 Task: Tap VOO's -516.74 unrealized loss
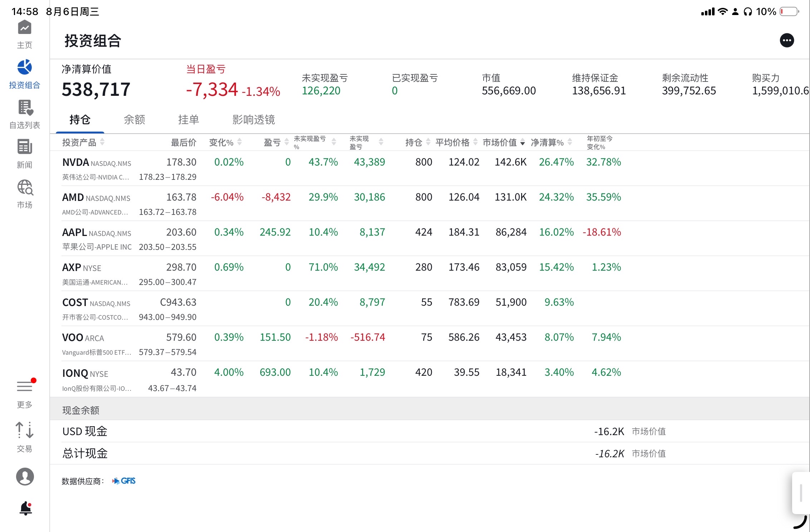(367, 337)
